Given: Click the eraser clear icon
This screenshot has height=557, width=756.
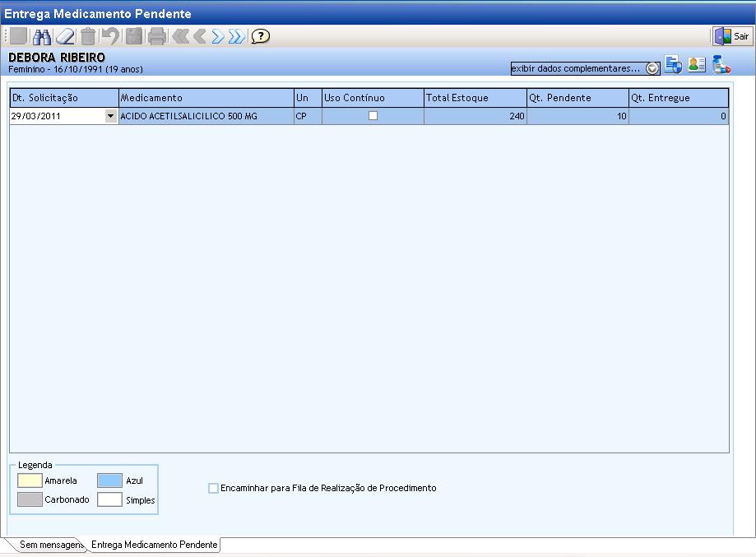Looking at the screenshot, I should [66, 37].
